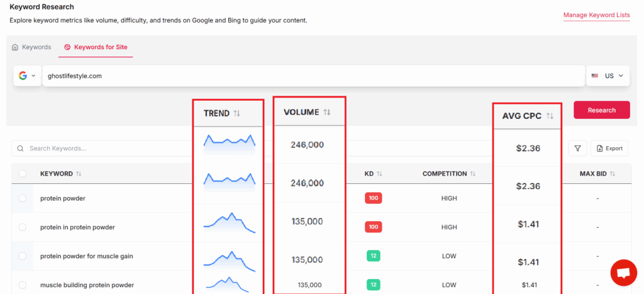
Task: Open the US country selector dropdown
Action: click(608, 76)
